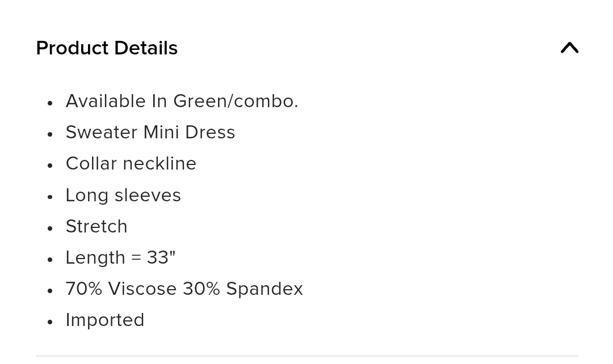
Task: Click the gray divider below the details list
Action: click(x=307, y=356)
